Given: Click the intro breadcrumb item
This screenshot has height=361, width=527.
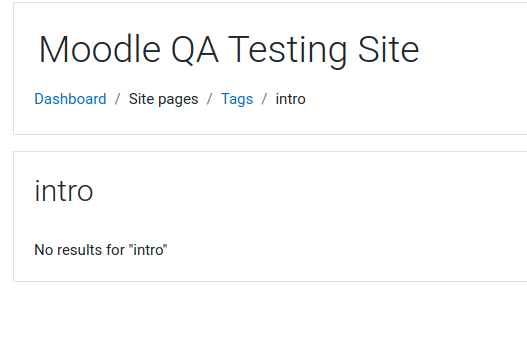Looking at the screenshot, I should tap(290, 99).
